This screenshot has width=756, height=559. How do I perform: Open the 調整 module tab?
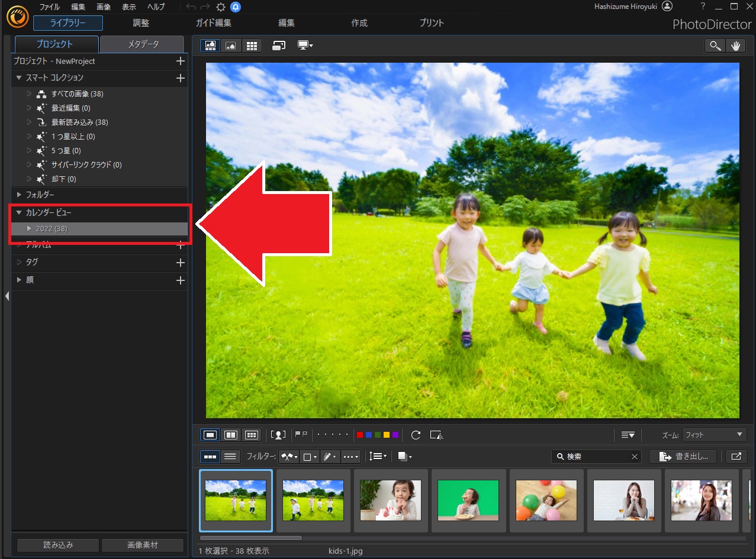click(141, 23)
